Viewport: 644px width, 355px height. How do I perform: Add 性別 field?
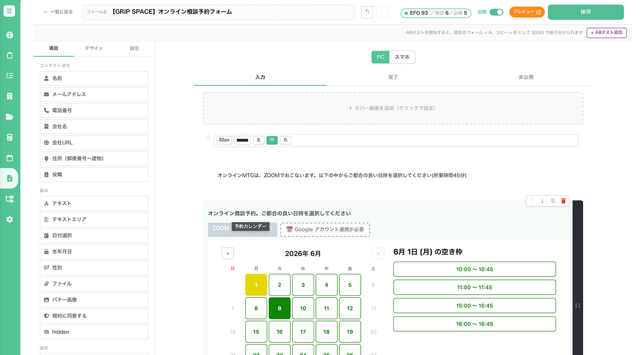[94, 268]
